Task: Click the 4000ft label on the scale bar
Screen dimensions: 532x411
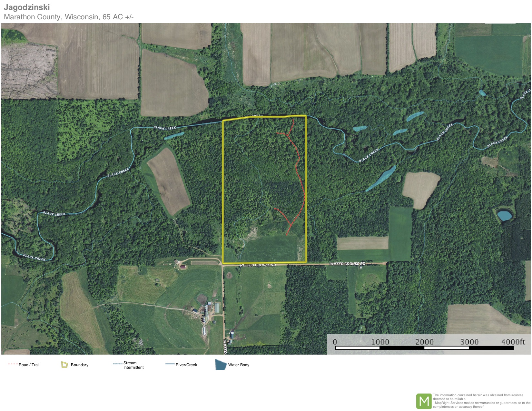Action: click(x=513, y=342)
